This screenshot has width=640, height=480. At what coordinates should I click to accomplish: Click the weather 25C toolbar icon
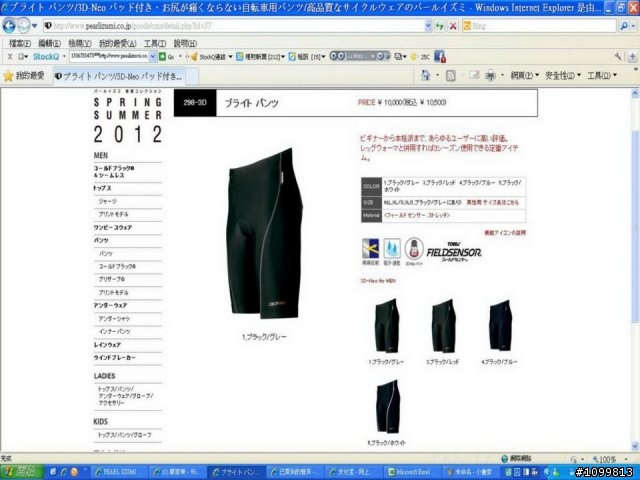coord(420,57)
